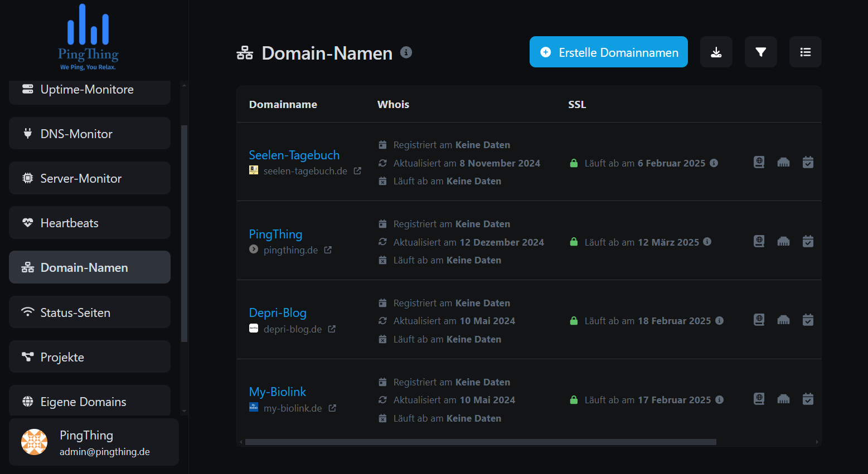This screenshot has height=474, width=868.
Task: Click the ethernet port icon in PingThing row
Action: (x=784, y=241)
